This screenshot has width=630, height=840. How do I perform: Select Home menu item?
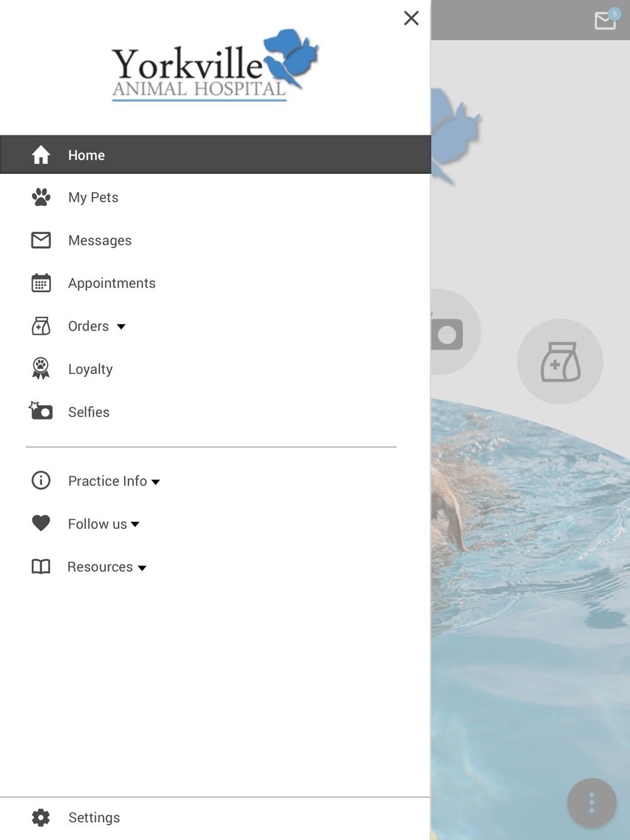[x=215, y=154]
